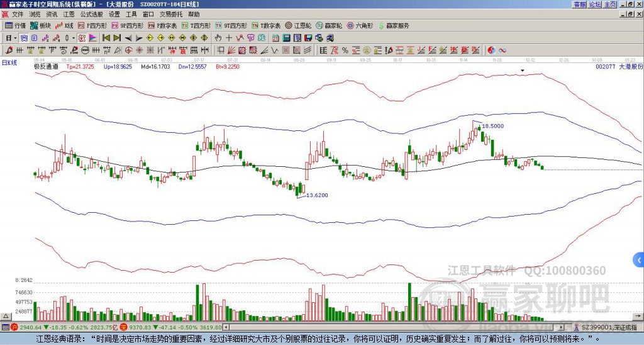The width and height of the screenshot is (644, 345).
Task: Click the 深 index status icon
Action: tap(124, 327)
